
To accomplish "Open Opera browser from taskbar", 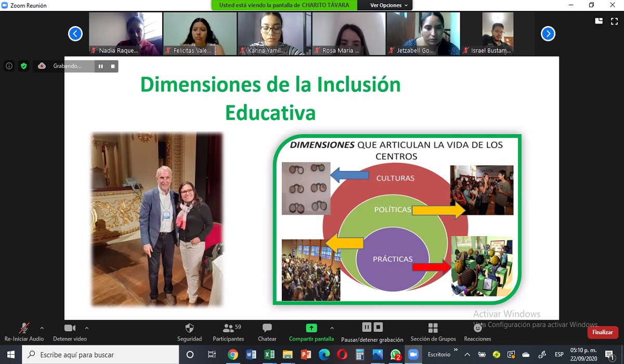I will (342, 355).
